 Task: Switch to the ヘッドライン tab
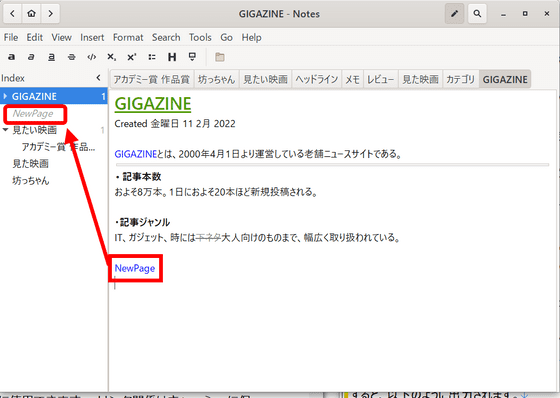pos(316,79)
